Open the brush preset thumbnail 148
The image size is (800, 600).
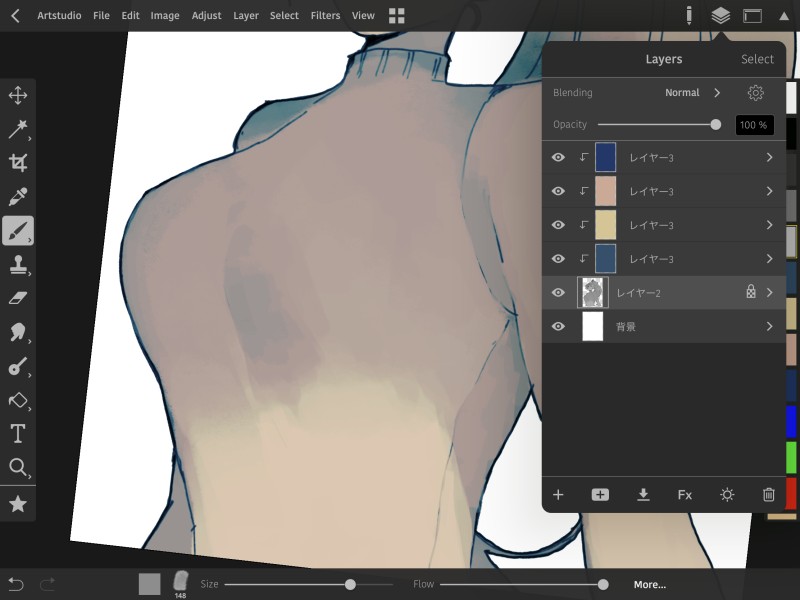coord(180,584)
